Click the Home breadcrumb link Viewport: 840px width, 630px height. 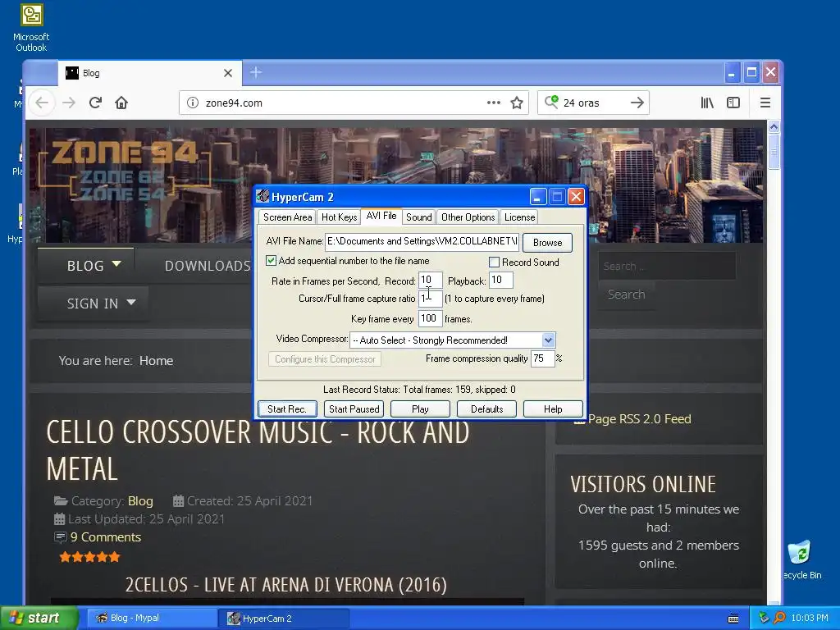point(157,361)
